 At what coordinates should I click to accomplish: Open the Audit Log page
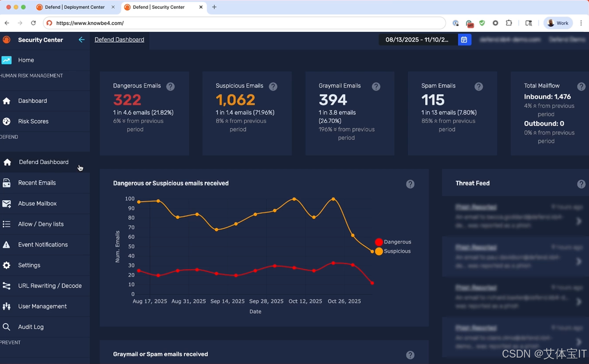pos(31,327)
